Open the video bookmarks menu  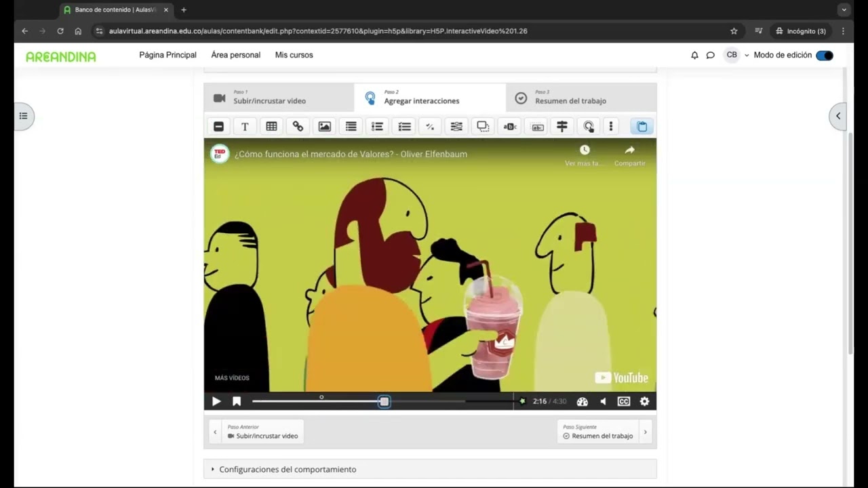click(237, 401)
